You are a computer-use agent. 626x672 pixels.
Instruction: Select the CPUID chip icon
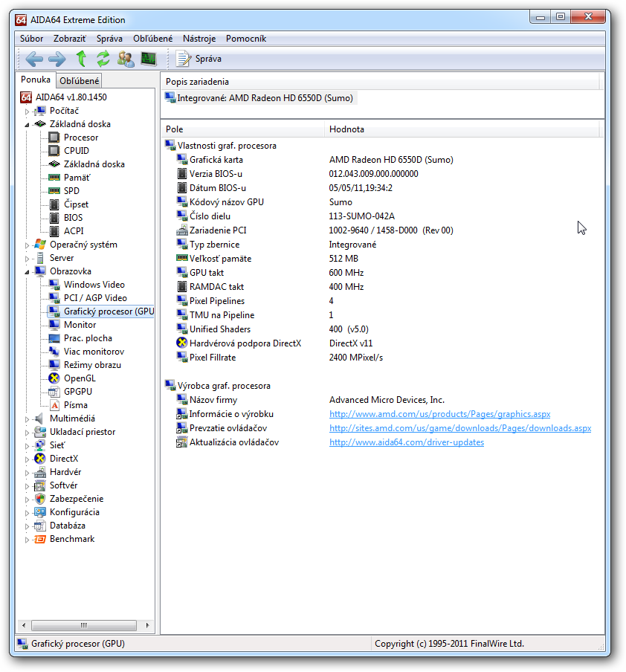(54, 151)
